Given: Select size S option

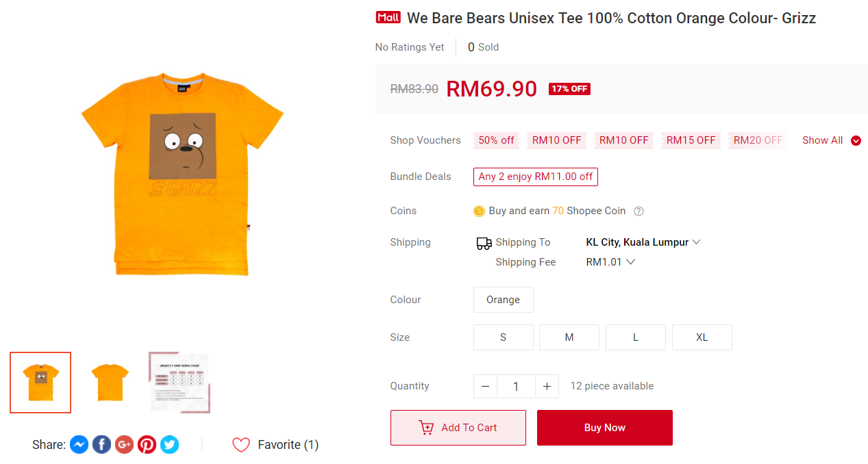Looking at the screenshot, I should (503, 337).
